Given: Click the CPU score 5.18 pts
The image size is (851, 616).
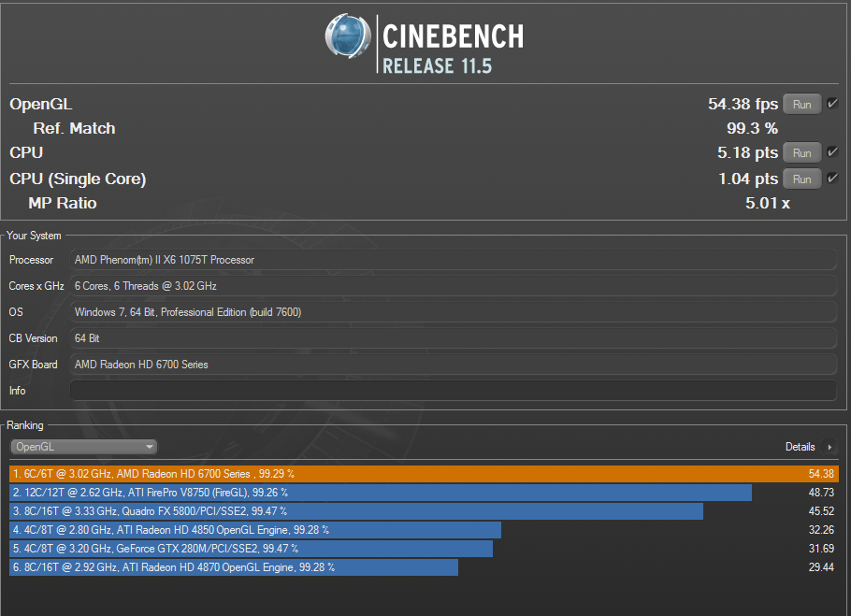Looking at the screenshot, I should 747,152.
